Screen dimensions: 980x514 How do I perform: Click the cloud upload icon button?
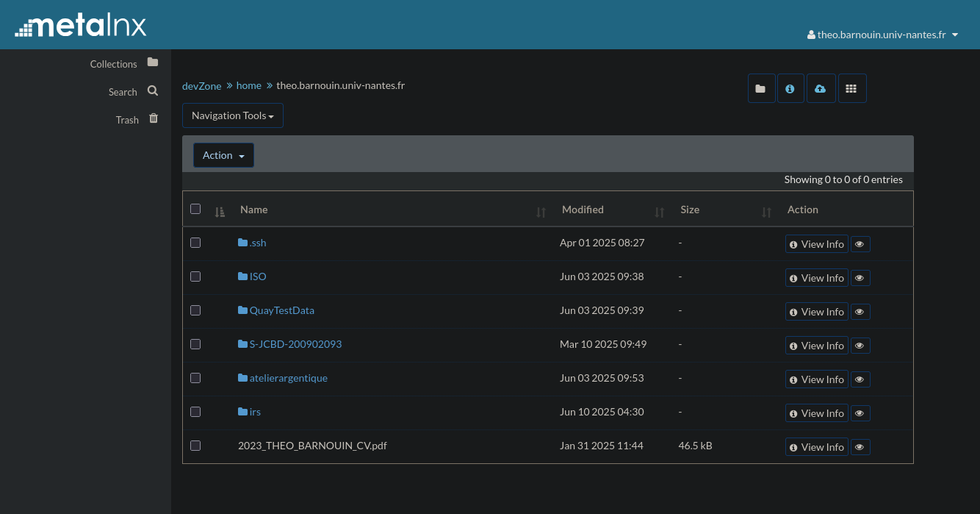coord(821,88)
